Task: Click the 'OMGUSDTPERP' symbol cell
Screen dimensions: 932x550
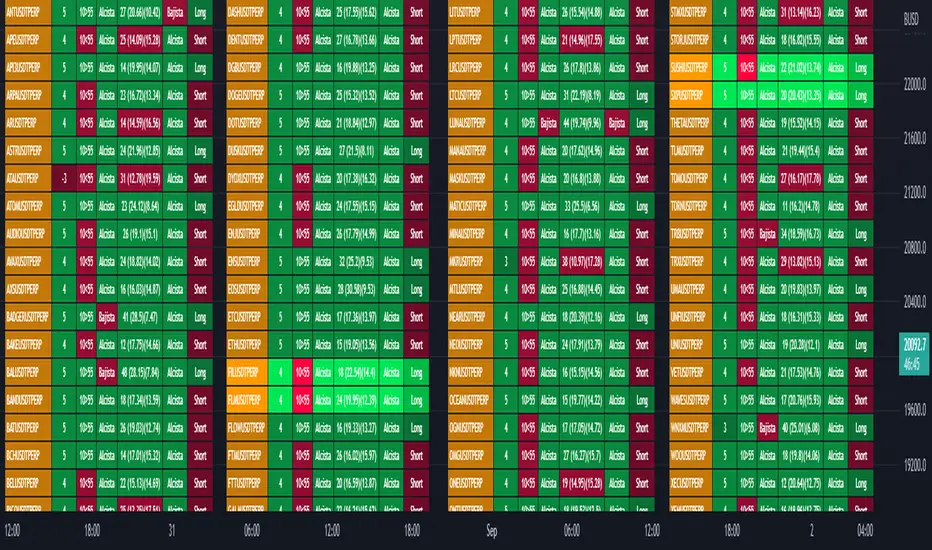Action: 470,455
